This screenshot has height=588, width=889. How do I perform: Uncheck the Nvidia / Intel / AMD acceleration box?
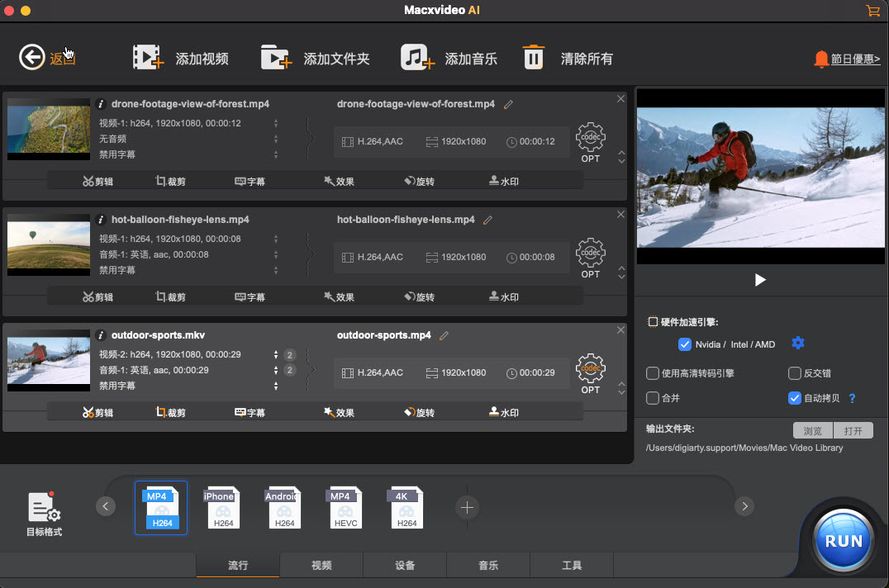[x=685, y=344]
